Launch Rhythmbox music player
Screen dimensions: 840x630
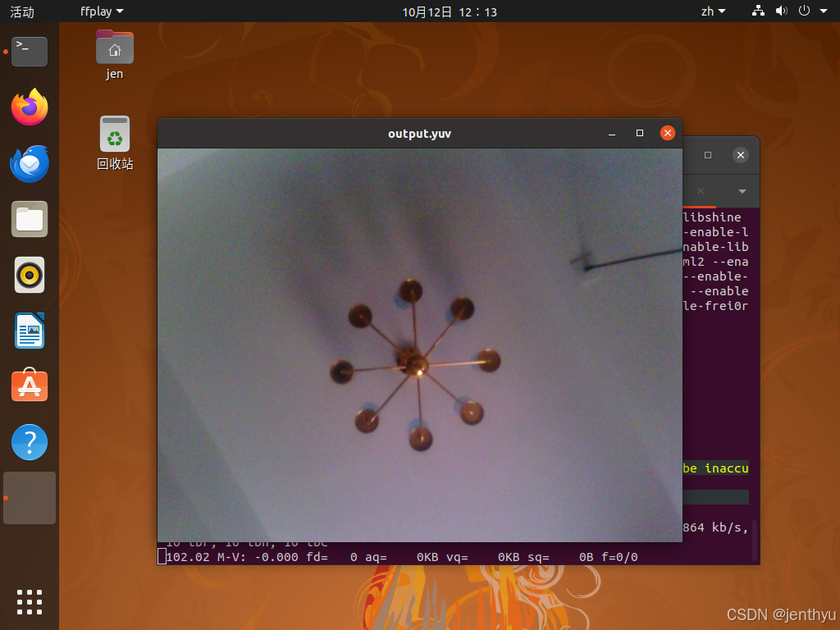point(30,276)
